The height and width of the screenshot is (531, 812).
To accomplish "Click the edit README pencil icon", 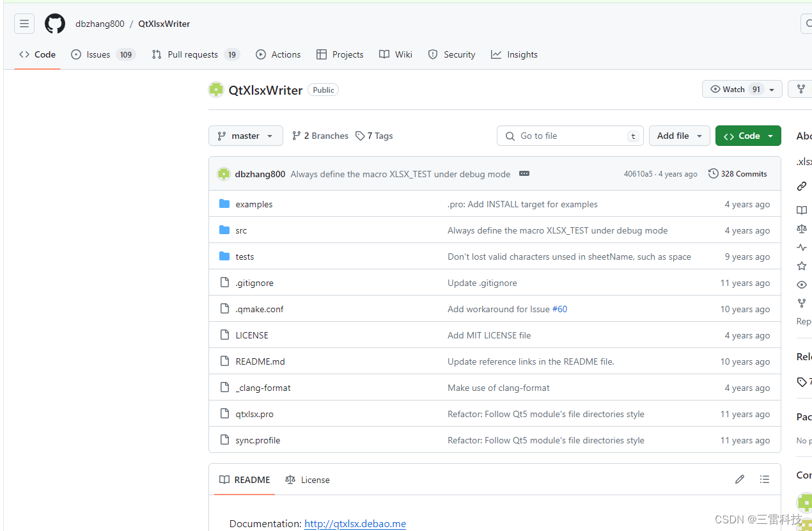I will pos(740,479).
